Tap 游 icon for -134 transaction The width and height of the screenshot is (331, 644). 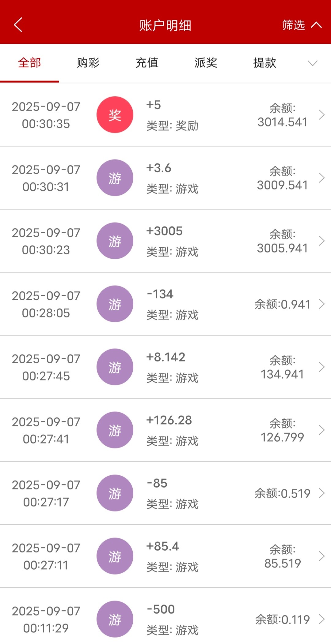pos(115,304)
